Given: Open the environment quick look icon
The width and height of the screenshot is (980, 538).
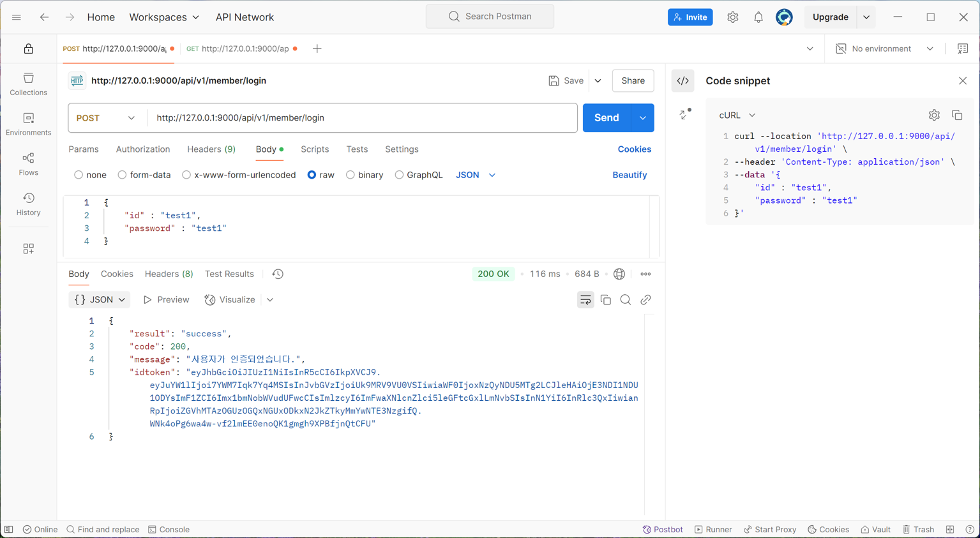Looking at the screenshot, I should 963,49.
